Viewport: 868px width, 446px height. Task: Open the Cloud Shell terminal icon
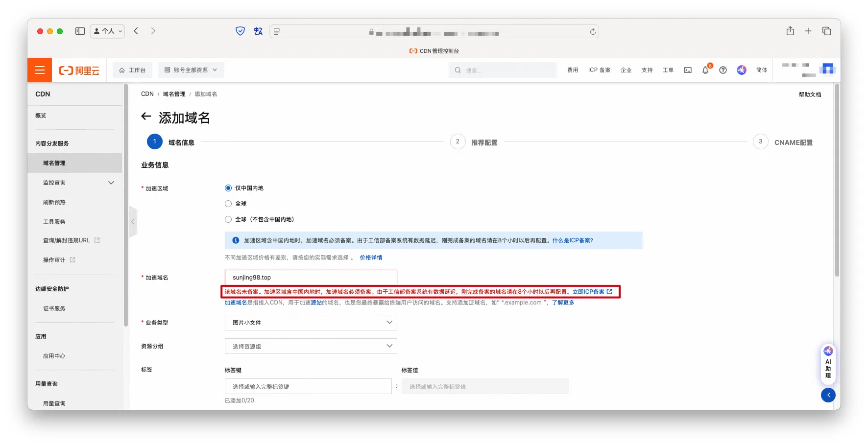click(687, 70)
